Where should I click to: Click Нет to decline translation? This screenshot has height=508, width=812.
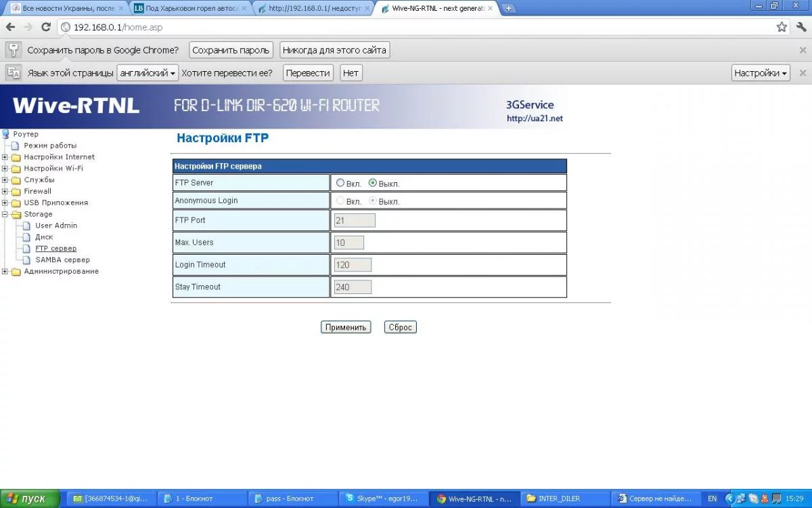point(351,73)
